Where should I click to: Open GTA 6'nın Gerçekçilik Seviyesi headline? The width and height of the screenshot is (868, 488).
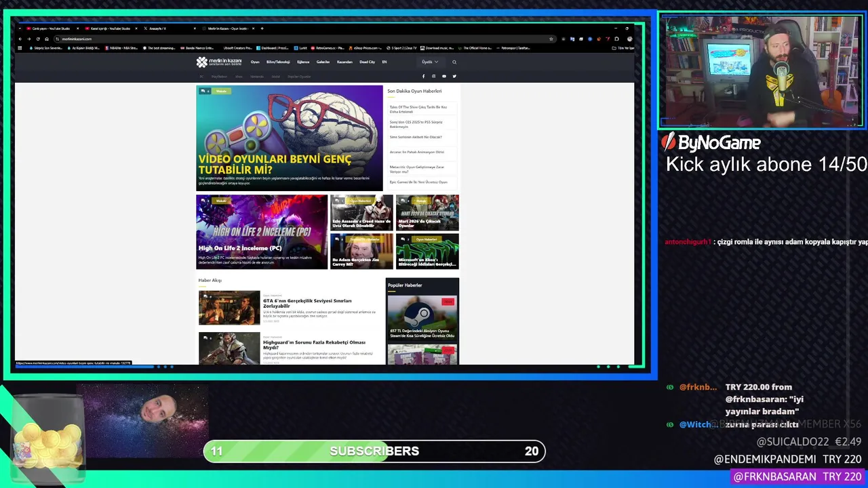[307, 303]
